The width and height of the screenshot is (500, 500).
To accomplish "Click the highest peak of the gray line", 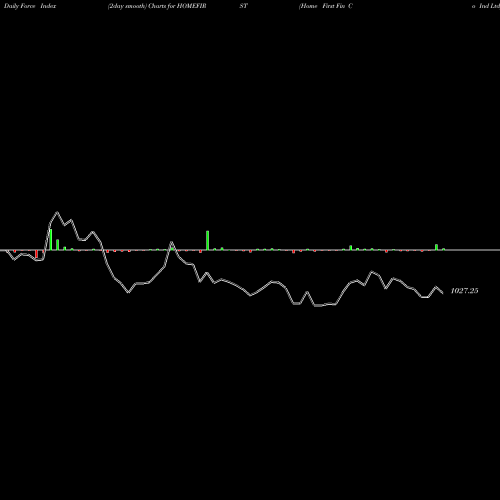I will [57, 212].
